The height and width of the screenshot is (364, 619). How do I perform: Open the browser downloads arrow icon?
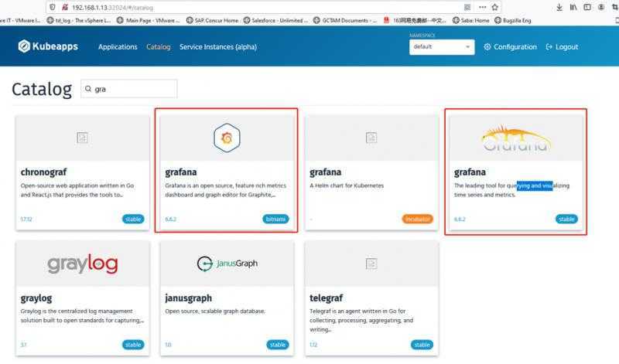[559, 7]
